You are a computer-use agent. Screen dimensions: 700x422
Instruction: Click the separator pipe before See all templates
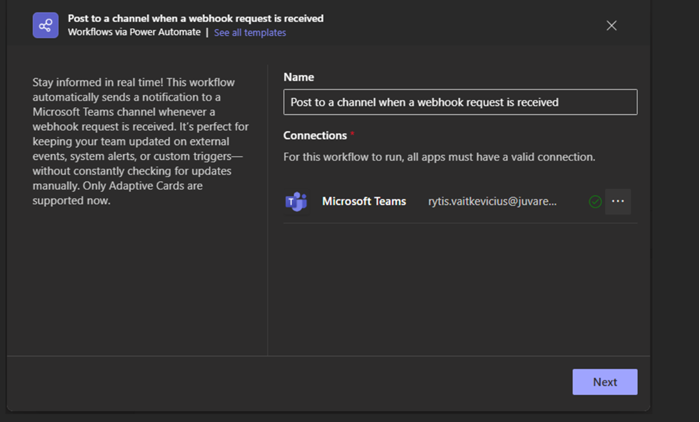207,33
